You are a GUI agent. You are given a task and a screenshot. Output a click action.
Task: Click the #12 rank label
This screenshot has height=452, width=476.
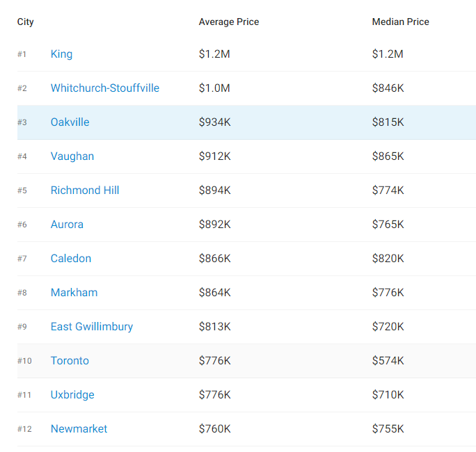coord(24,429)
